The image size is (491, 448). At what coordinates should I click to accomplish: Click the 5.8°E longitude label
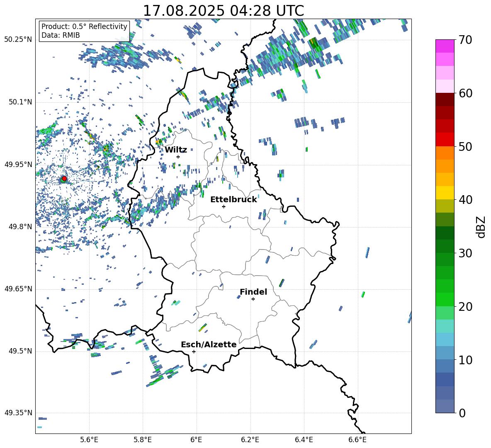(x=143, y=440)
